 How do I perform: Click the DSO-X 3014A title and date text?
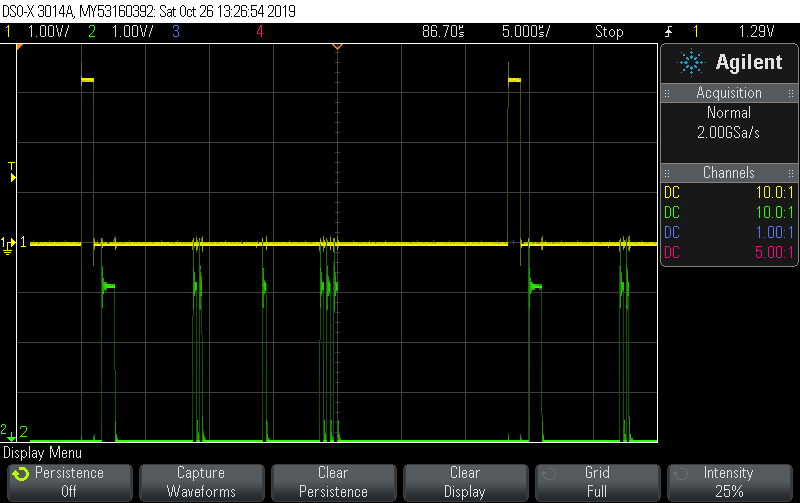click(148, 11)
